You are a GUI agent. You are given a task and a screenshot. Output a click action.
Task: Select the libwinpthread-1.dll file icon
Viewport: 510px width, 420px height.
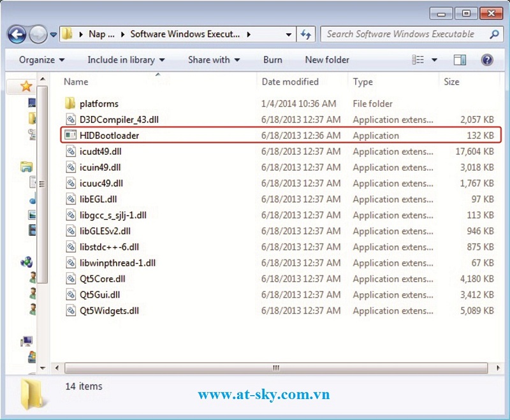point(71,263)
